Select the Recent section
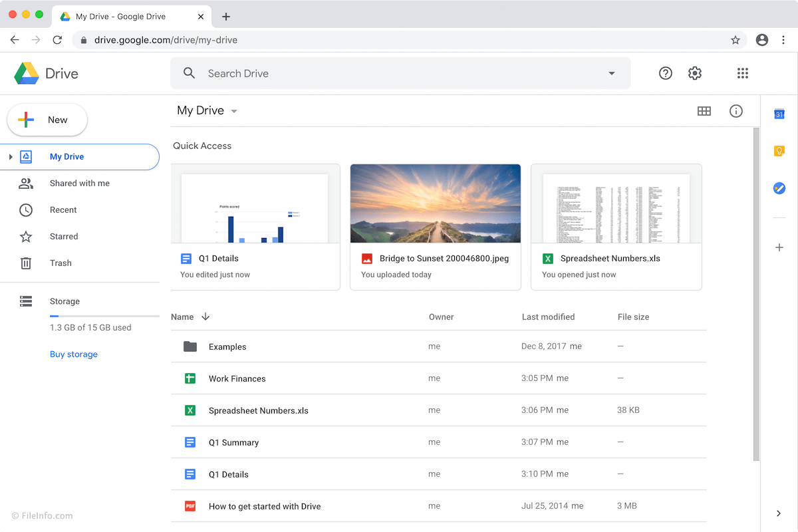The width and height of the screenshot is (798, 532). click(x=63, y=209)
